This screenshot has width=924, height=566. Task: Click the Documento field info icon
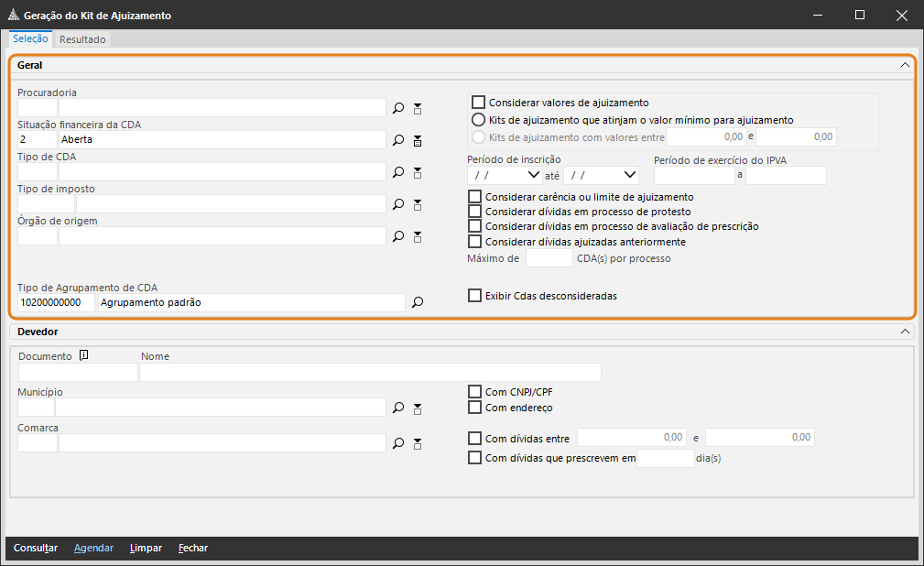click(x=83, y=356)
